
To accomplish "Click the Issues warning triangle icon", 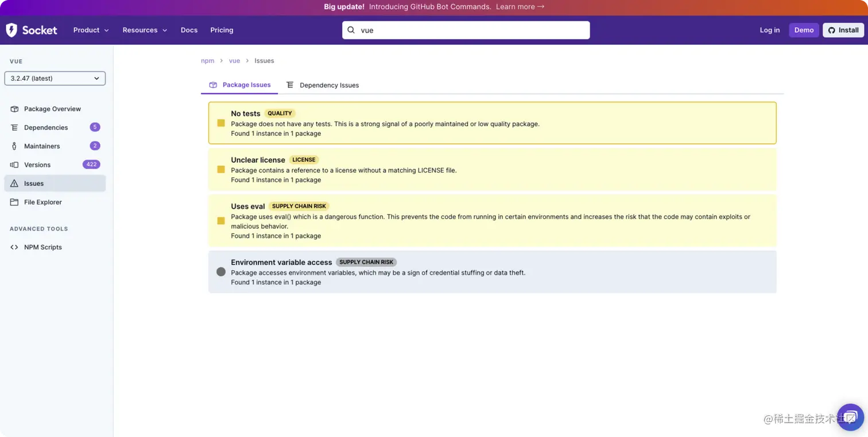I will coord(14,184).
